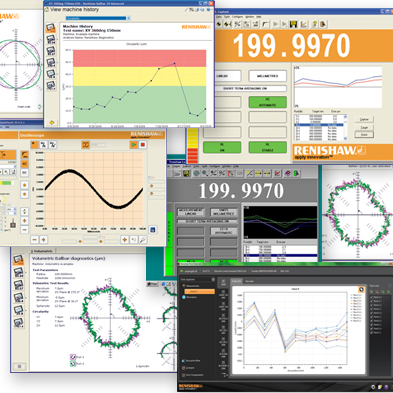The image size is (393, 393).
Task: Save the oscilloscope trace with the blue disk icon
Action: (x=153, y=230)
